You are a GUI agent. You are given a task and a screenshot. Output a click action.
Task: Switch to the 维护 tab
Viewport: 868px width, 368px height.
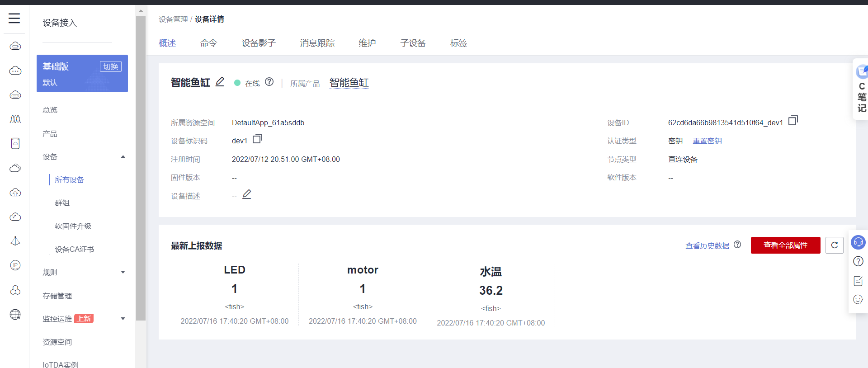(367, 43)
